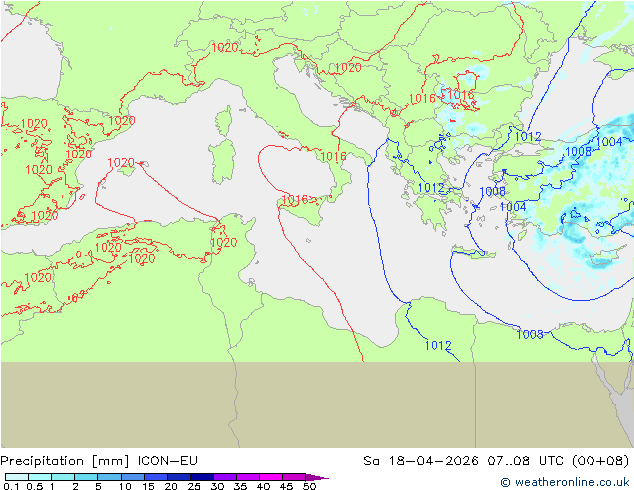The height and width of the screenshot is (490, 634).
Task: Open the weatheronline.co.uk credit link
Action: point(565,482)
